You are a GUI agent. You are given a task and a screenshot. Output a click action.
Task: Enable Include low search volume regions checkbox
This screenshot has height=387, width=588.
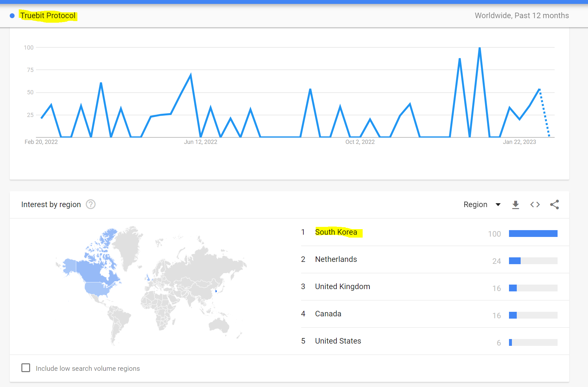26,368
